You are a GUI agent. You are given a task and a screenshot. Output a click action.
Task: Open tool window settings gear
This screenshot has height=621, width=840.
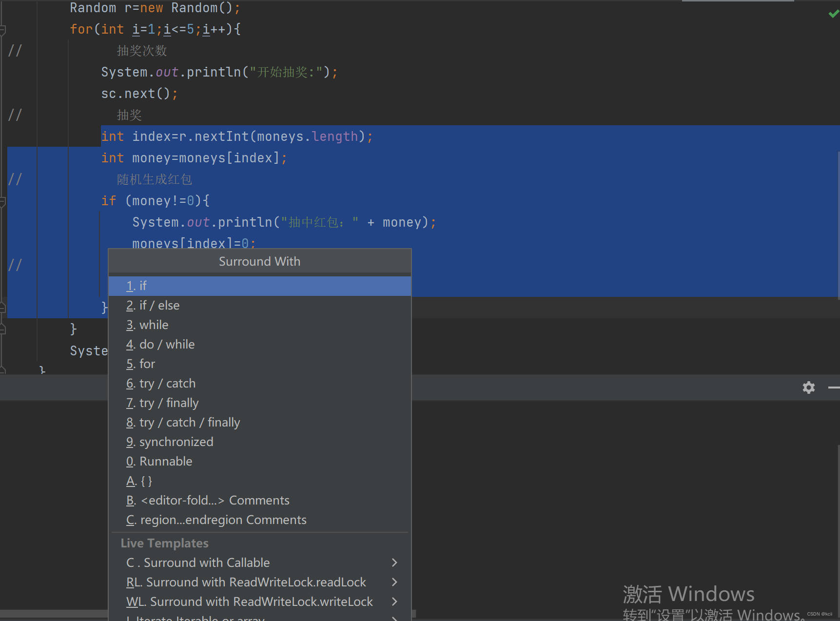(809, 388)
